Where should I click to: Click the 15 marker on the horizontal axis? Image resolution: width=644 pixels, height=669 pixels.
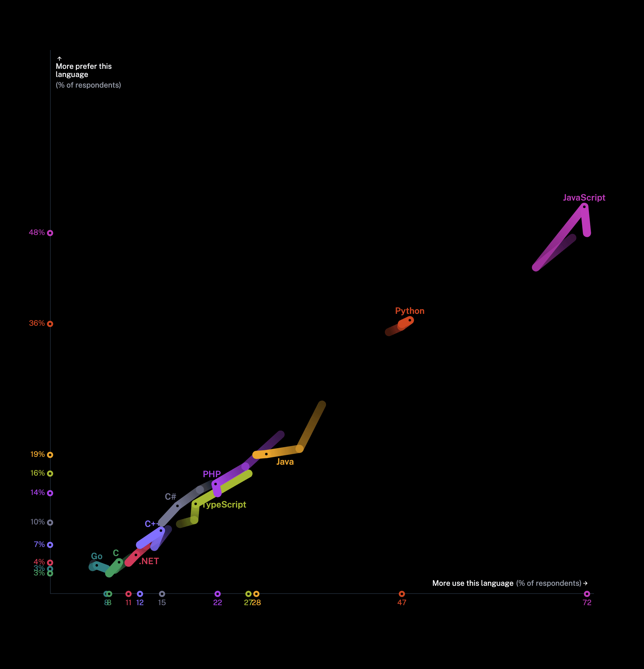pos(162,594)
